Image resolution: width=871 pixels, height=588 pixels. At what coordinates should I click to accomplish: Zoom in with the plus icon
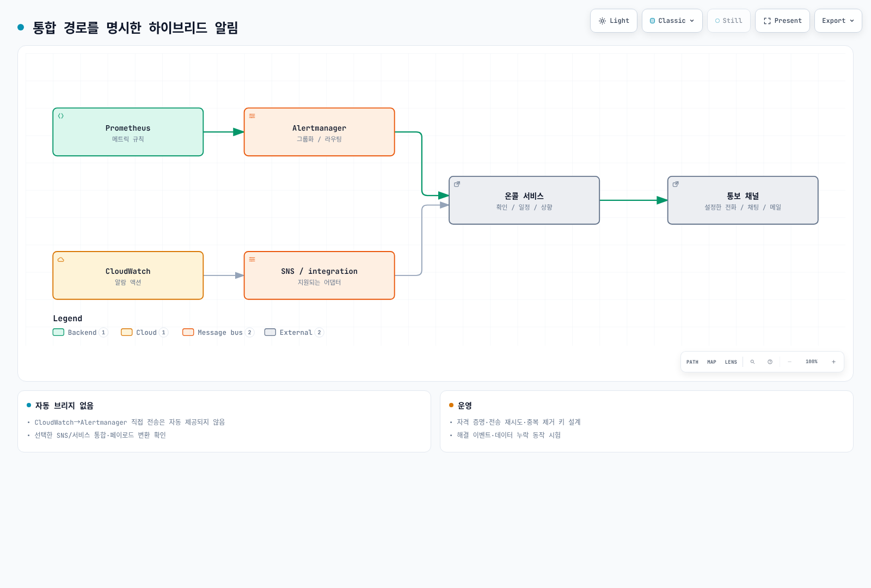tap(833, 362)
